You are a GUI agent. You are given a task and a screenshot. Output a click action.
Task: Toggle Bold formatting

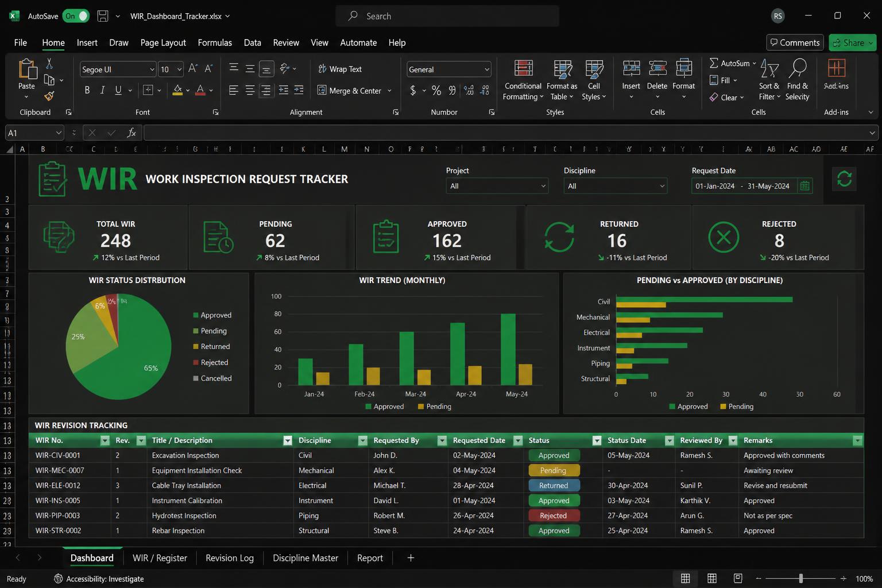(x=87, y=90)
